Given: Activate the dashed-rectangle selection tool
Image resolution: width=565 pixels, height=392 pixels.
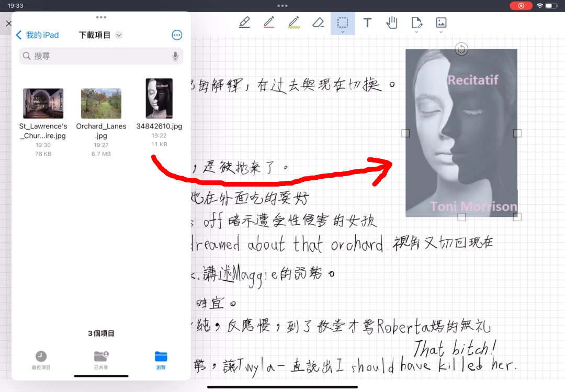Looking at the screenshot, I should pyautogui.click(x=343, y=22).
